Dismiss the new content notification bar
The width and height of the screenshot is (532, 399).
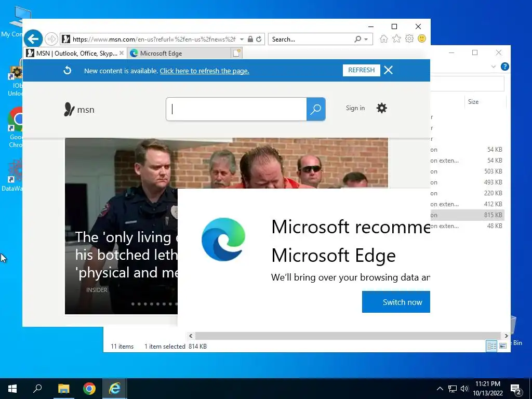[x=389, y=70]
